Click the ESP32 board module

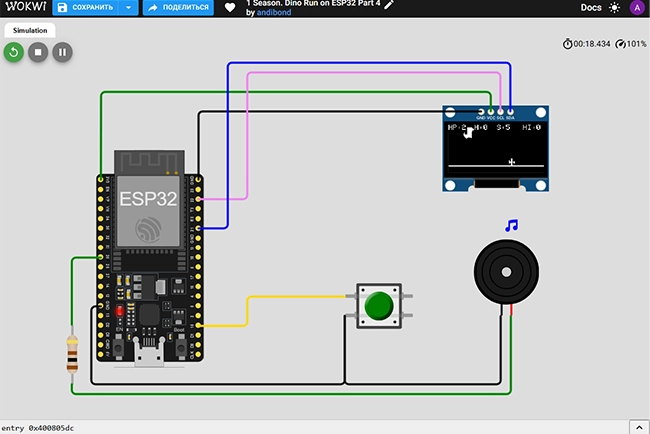tap(150, 257)
